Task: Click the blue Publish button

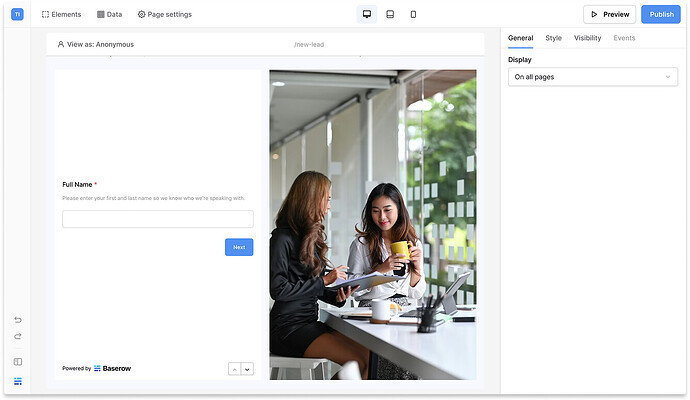Action: pyautogui.click(x=661, y=14)
